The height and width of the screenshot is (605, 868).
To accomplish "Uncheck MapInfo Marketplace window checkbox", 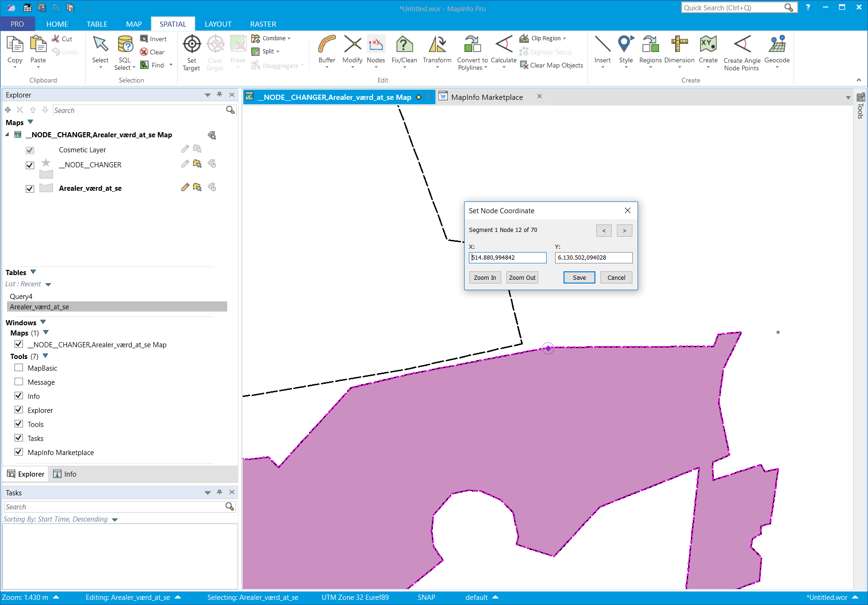I will click(x=19, y=452).
